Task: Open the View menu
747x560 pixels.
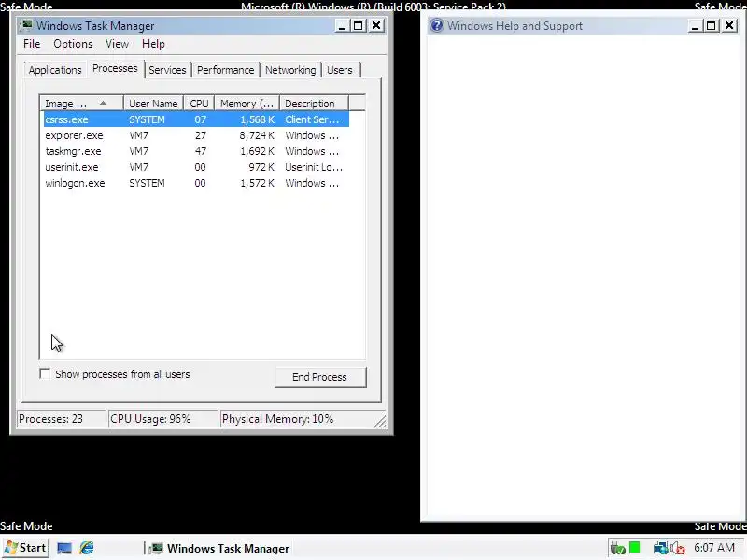Action: (x=118, y=44)
